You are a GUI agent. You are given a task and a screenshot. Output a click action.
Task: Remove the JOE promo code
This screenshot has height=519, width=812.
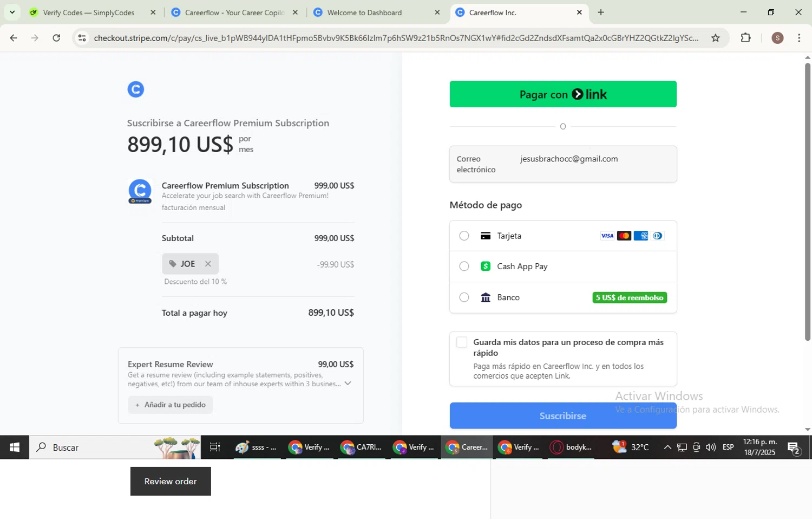pos(208,264)
